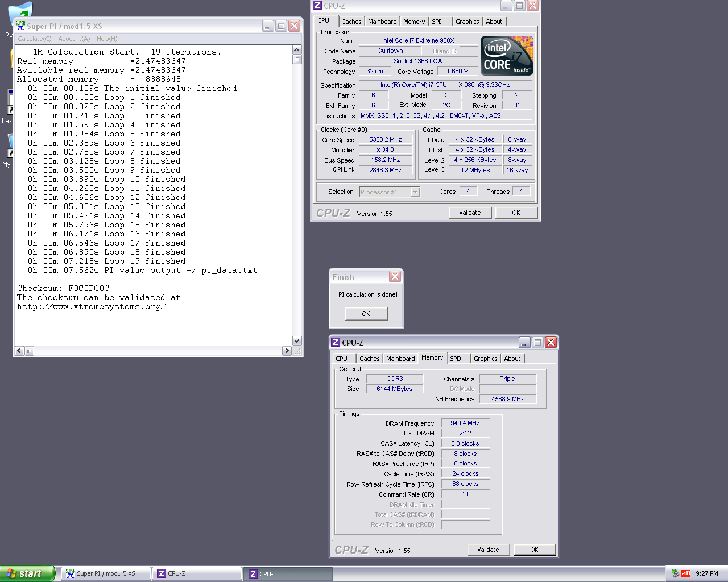Viewport: 728px width, 582px height.
Task: Click the Channels value Triple
Action: pos(508,379)
